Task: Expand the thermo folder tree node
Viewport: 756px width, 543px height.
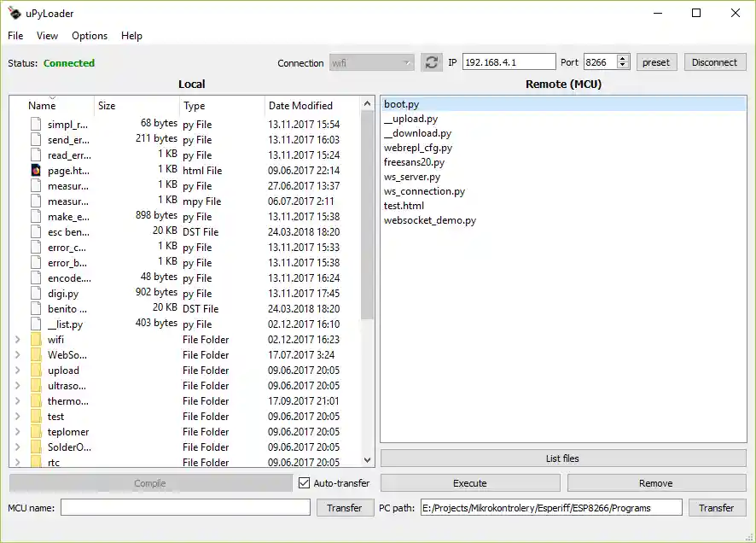Action: [17, 401]
